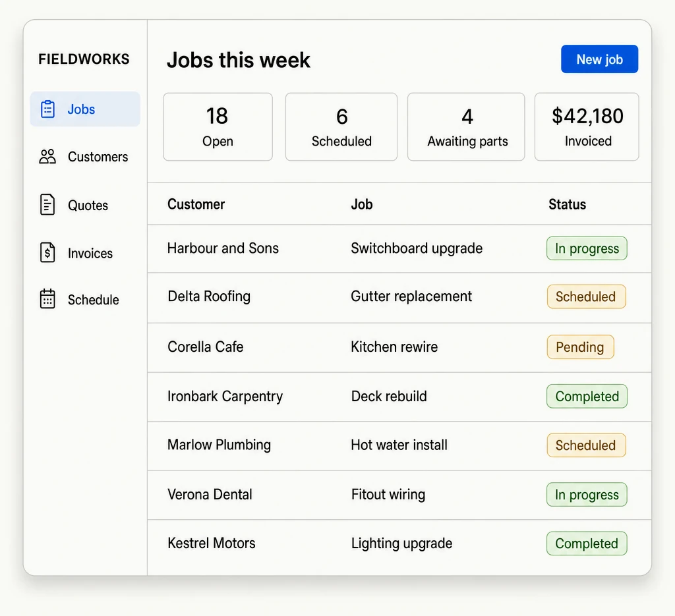Click Harbour and Sons In progress badge
This screenshot has width=675, height=616.
click(x=587, y=248)
